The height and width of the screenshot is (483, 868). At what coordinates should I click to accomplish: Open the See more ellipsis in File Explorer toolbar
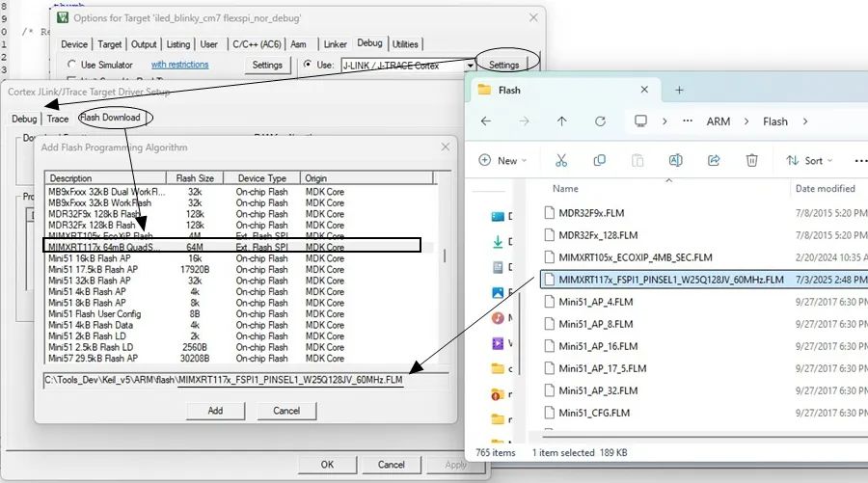(x=860, y=160)
